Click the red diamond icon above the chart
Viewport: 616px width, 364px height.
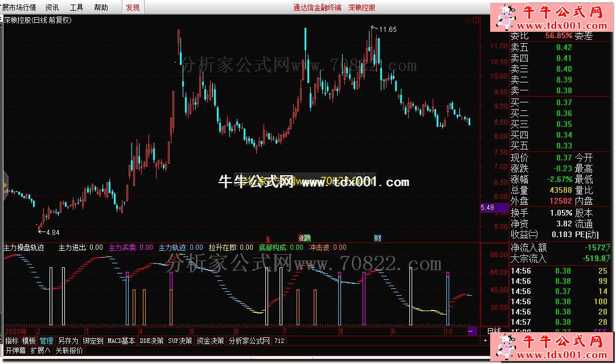pyautogui.click(x=467, y=20)
